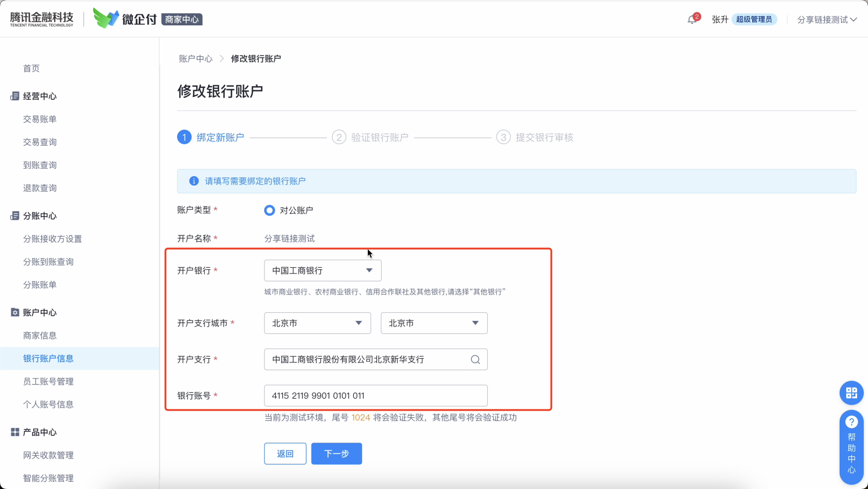
Task: Open the 开户银行 dropdown 中国工商银行
Action: tap(322, 271)
